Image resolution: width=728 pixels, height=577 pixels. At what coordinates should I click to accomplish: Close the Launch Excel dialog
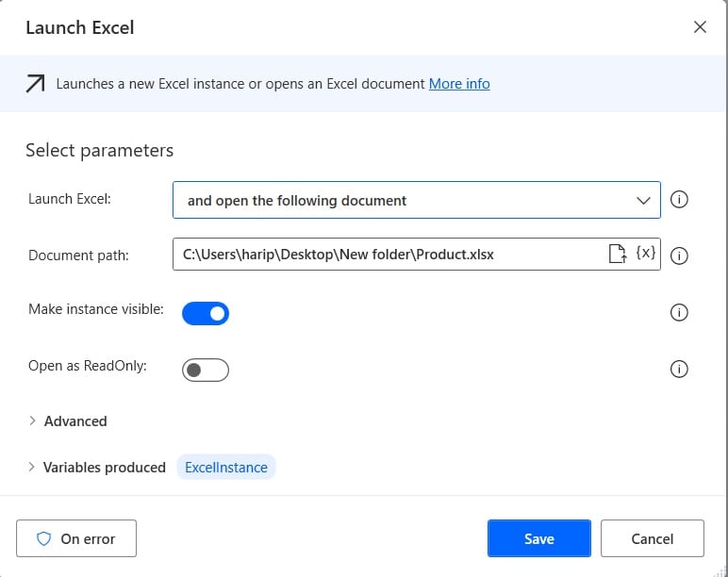click(x=700, y=27)
